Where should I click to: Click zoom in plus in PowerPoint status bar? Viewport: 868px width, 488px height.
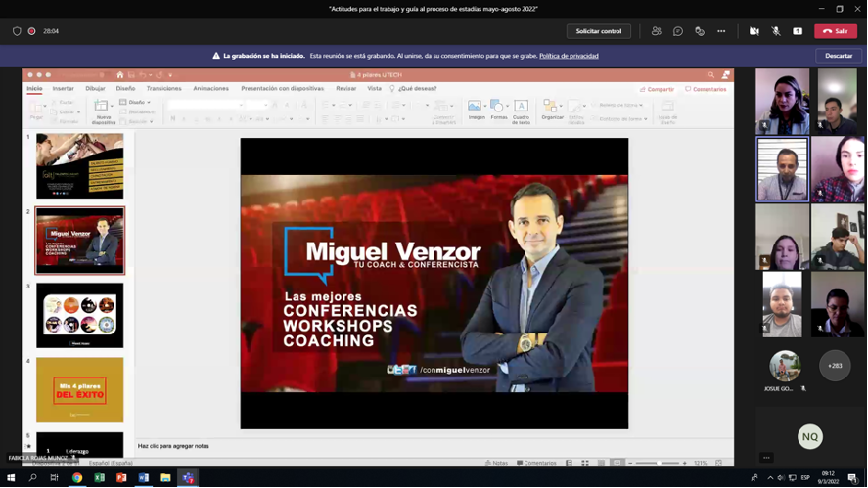[x=684, y=463]
